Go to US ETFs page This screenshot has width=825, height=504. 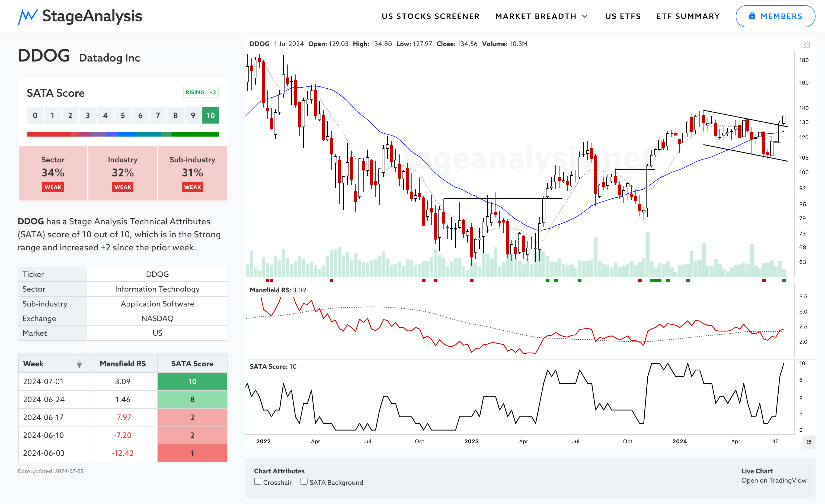pyautogui.click(x=623, y=16)
